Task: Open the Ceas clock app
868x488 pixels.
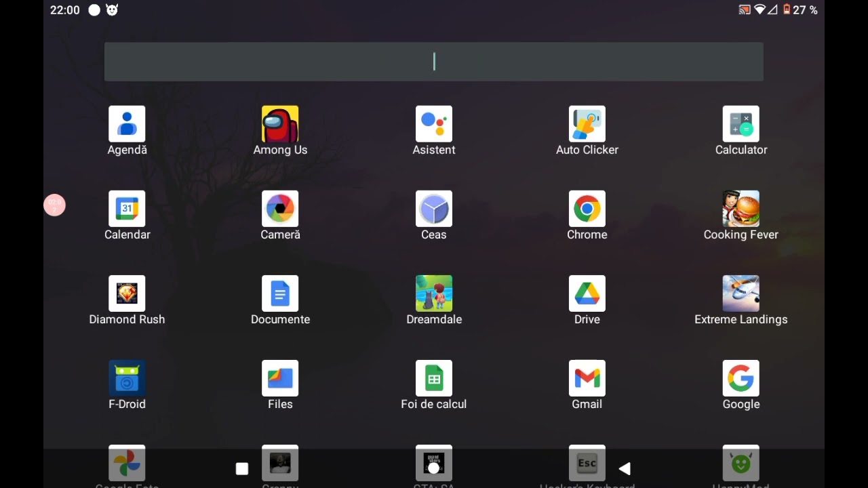Action: (434, 209)
